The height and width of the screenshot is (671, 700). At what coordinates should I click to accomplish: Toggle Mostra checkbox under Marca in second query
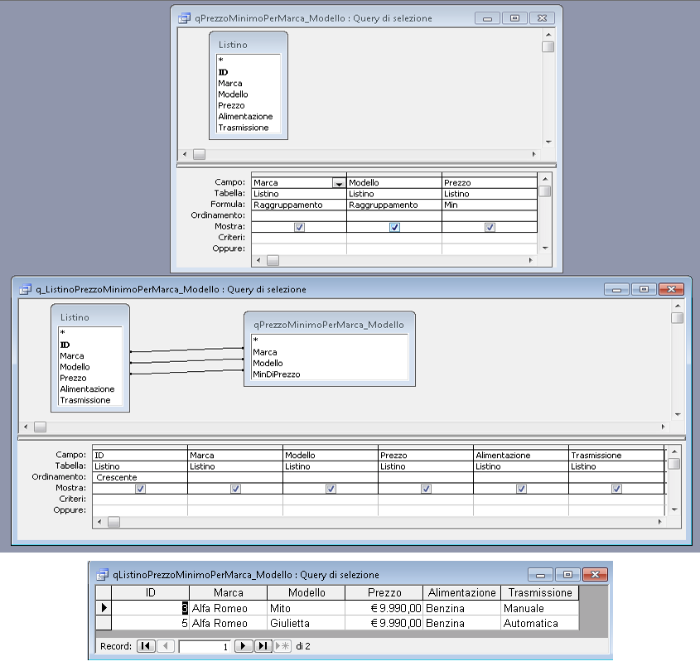click(x=235, y=488)
